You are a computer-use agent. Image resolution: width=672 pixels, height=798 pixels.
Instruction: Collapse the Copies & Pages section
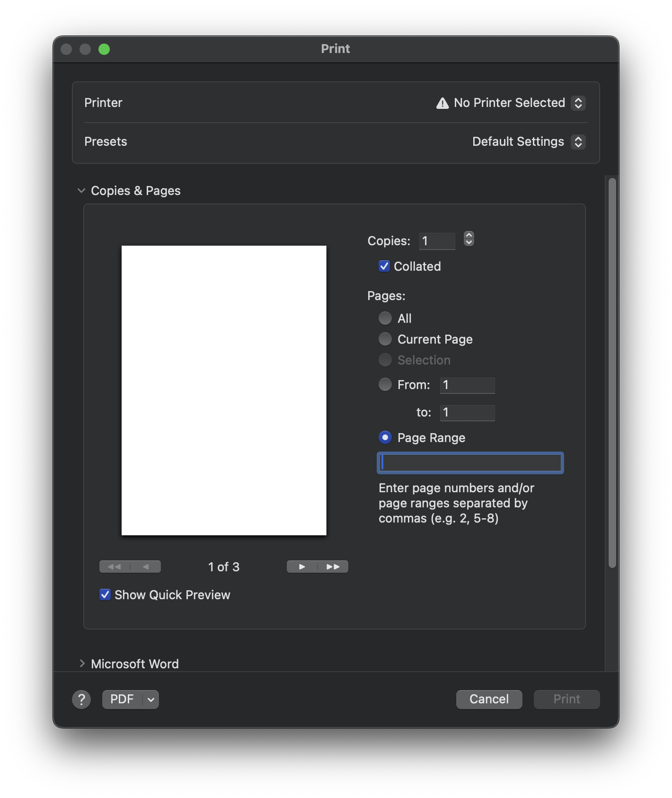click(81, 190)
